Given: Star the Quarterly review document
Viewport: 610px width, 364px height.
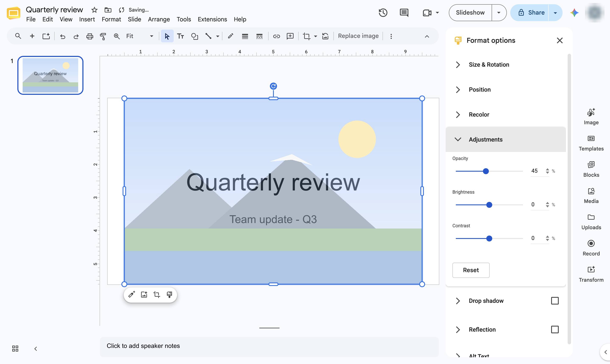Looking at the screenshot, I should (94, 10).
